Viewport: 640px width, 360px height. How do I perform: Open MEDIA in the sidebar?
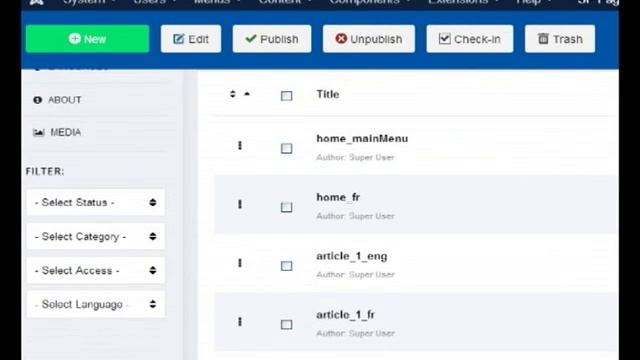tap(66, 132)
